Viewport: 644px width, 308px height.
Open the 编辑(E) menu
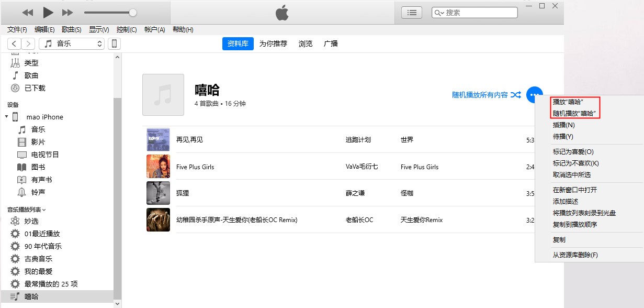click(x=44, y=29)
